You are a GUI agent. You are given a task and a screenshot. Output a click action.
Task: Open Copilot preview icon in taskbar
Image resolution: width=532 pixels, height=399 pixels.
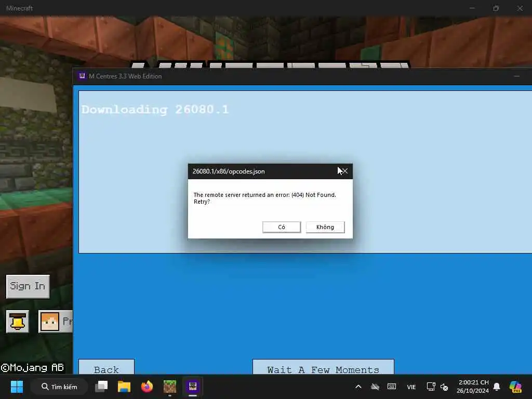(515, 387)
